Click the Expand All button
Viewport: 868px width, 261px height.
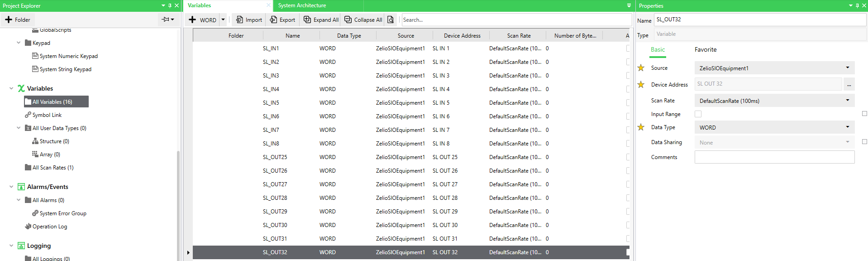click(x=321, y=20)
